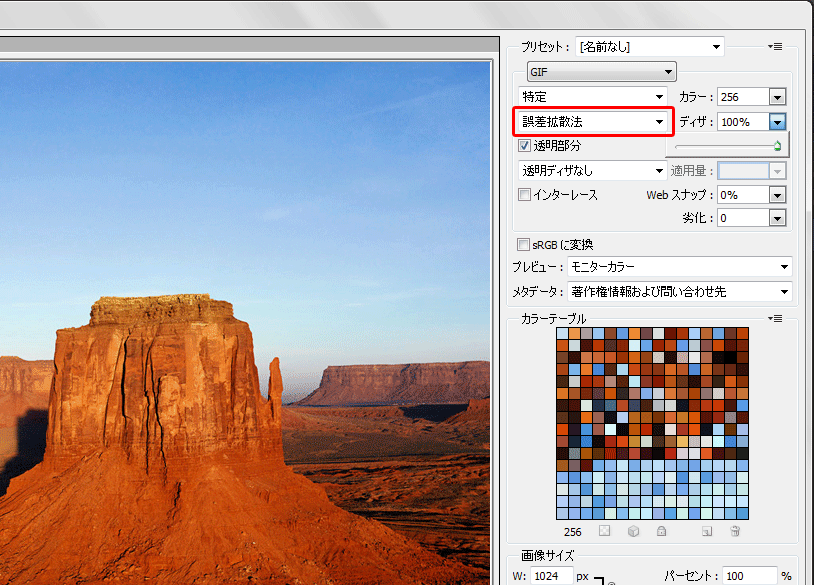Select the last swatch in the color table
This screenshot has width=814, height=585.
(743, 513)
